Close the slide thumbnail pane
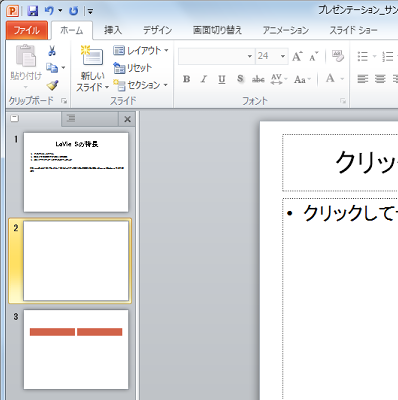This screenshot has width=398, height=400. tap(127, 119)
